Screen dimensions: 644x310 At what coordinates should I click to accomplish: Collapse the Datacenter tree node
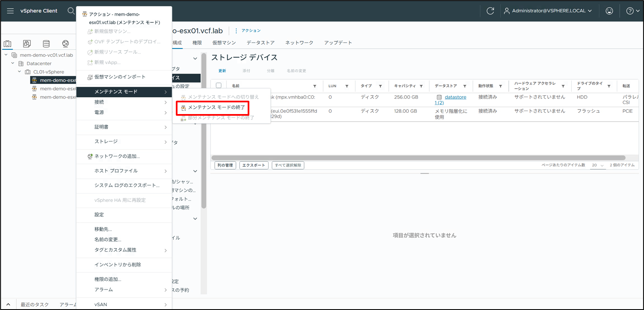tap(12, 63)
